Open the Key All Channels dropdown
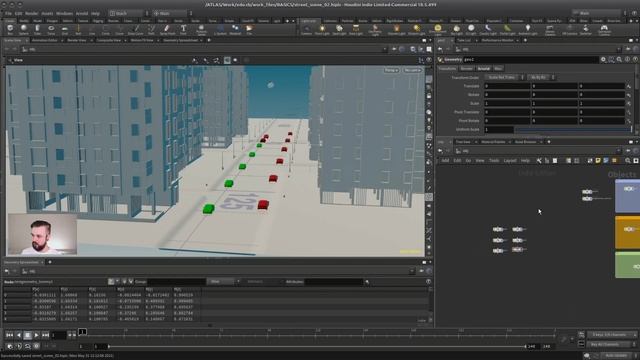Screen dimensions: 640x360 click(611, 344)
